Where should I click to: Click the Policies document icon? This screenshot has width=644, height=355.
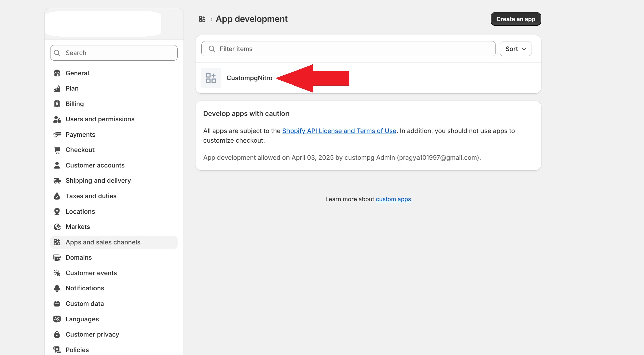(x=57, y=350)
